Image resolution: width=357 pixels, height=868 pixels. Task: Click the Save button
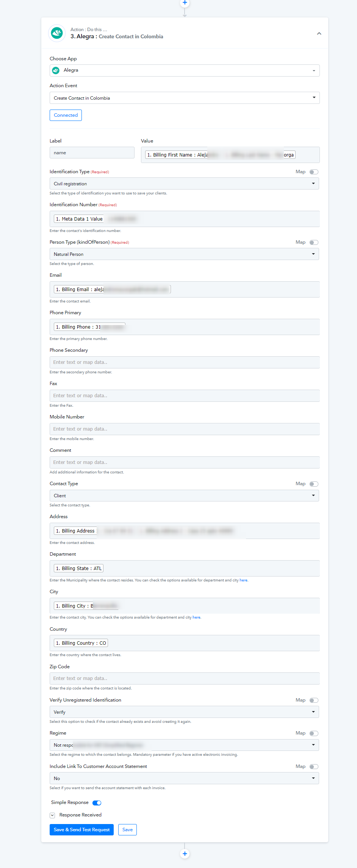click(x=127, y=830)
